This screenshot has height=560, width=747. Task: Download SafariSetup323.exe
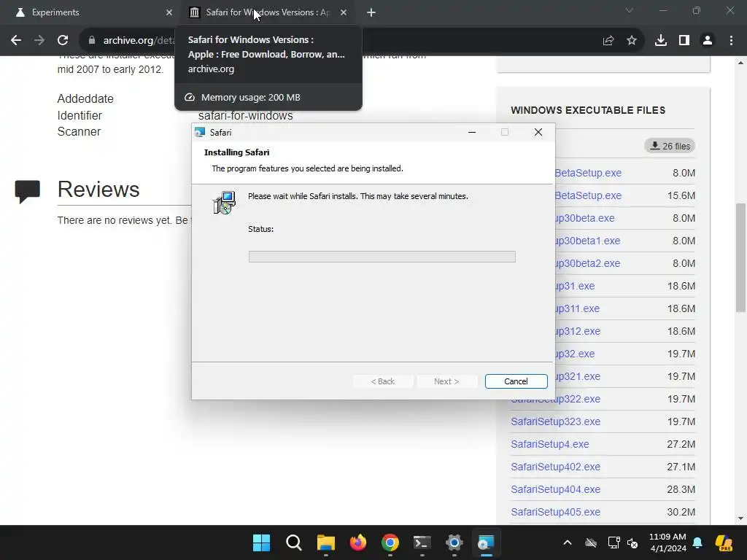[x=555, y=422]
